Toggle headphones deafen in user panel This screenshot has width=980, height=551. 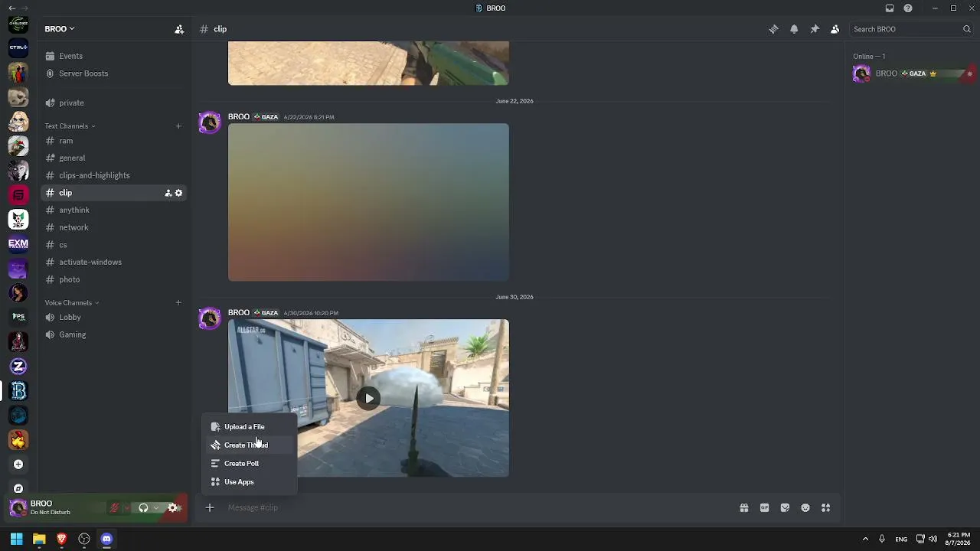point(143,507)
